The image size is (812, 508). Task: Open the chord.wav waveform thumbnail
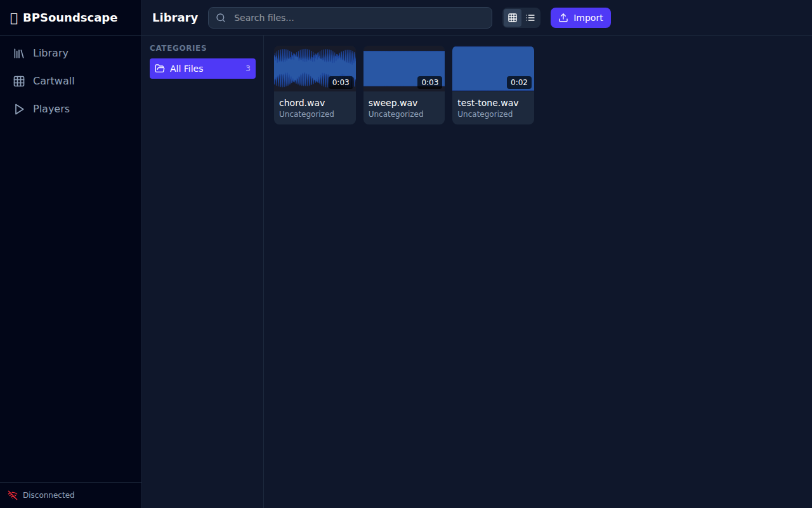click(315, 68)
